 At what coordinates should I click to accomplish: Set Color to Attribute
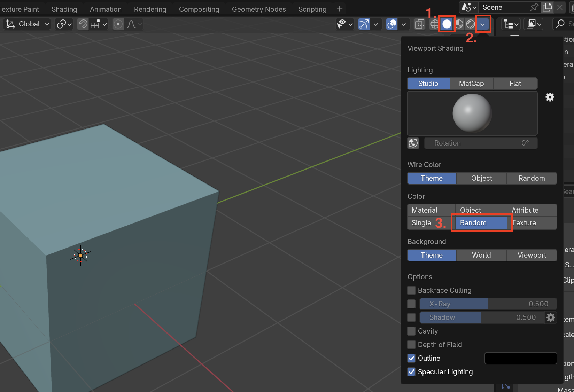click(532, 210)
